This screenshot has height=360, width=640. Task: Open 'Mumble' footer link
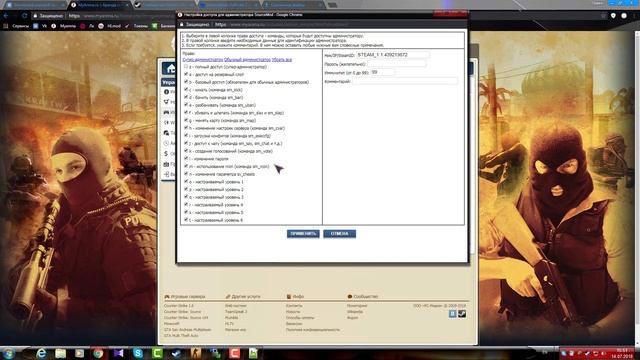point(231,318)
